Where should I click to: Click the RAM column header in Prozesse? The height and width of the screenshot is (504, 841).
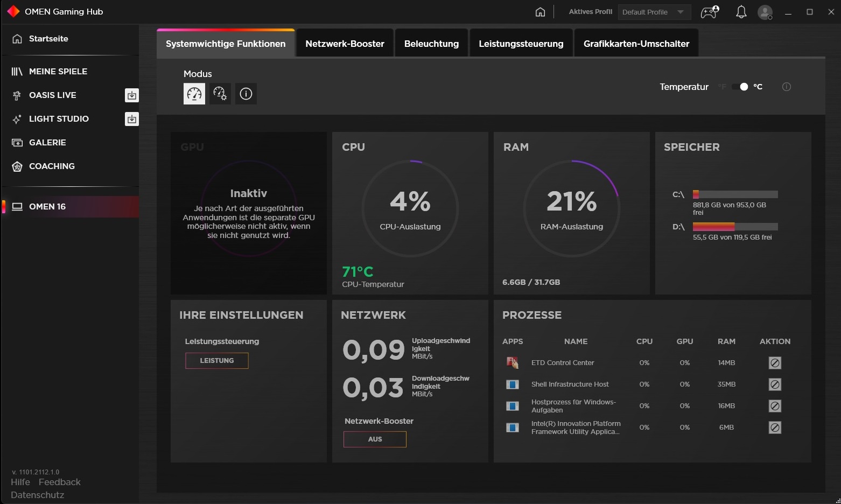(726, 341)
